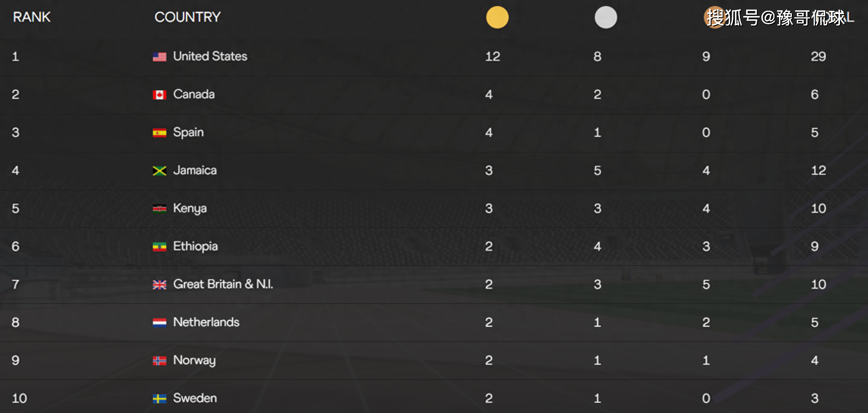Open the United States country link

click(x=210, y=56)
